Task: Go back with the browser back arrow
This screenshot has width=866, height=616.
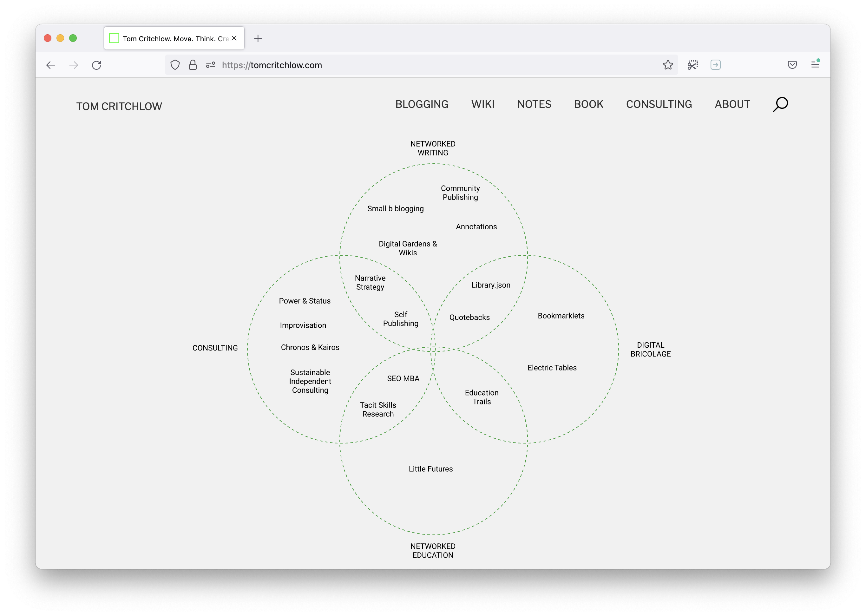Action: [x=51, y=65]
